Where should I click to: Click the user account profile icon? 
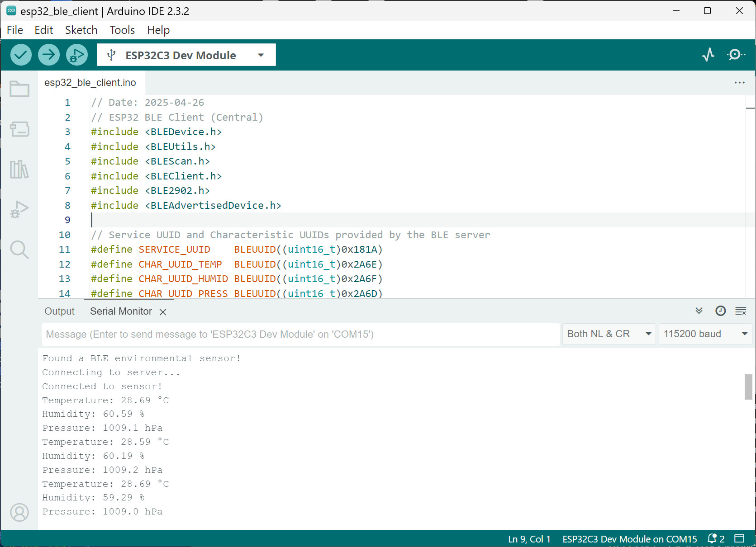tap(19, 513)
